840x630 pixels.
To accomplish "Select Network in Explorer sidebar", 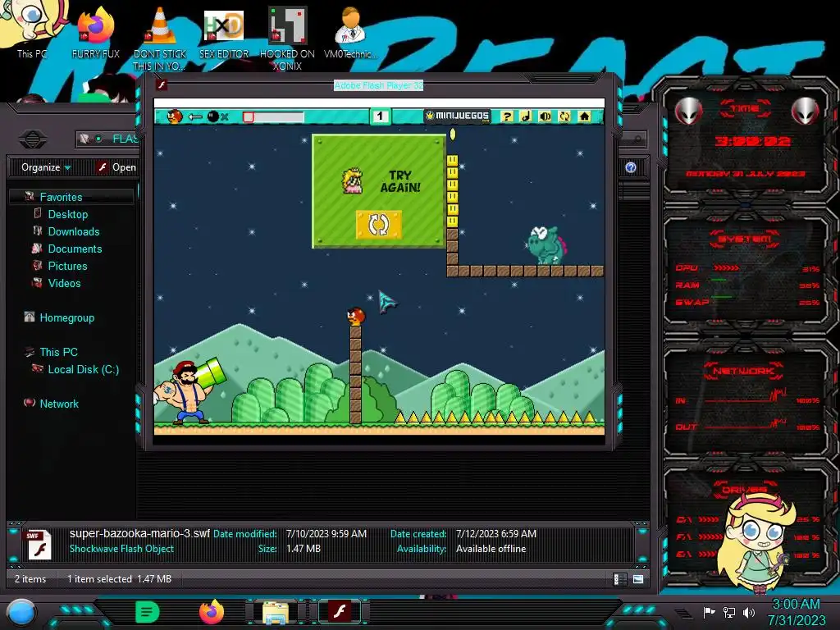I will point(59,404).
